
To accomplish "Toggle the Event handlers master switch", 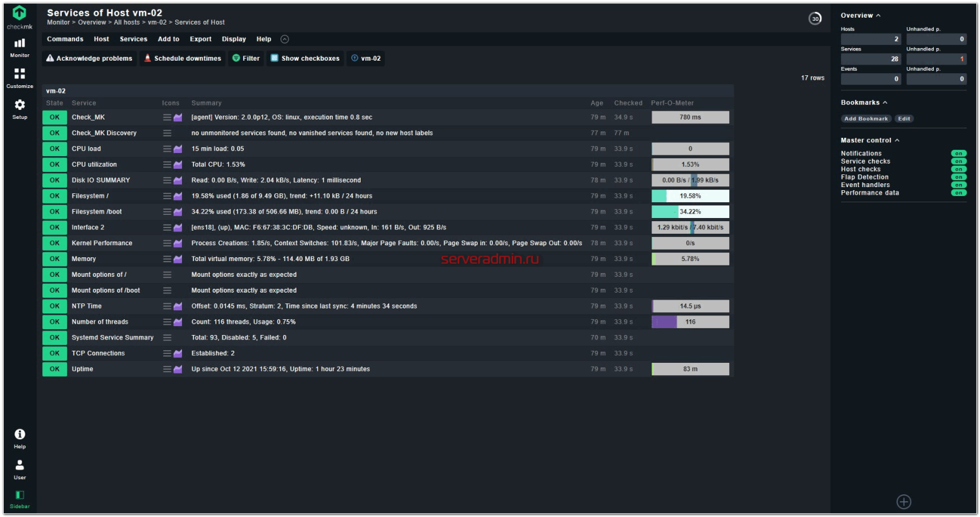I will [x=959, y=185].
